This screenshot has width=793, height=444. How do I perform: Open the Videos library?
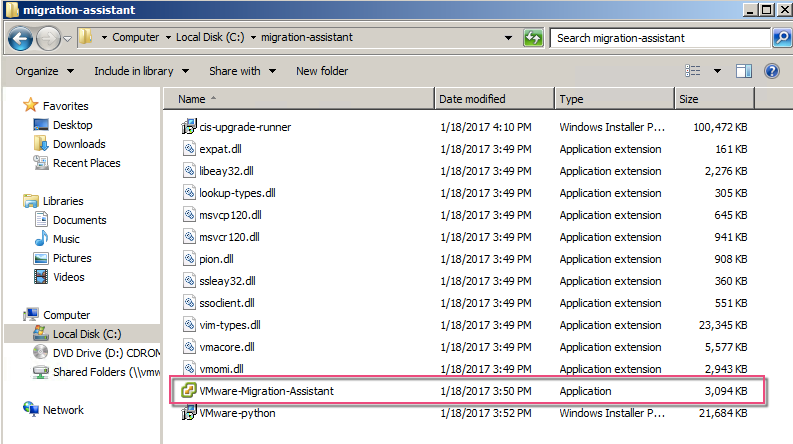point(69,277)
